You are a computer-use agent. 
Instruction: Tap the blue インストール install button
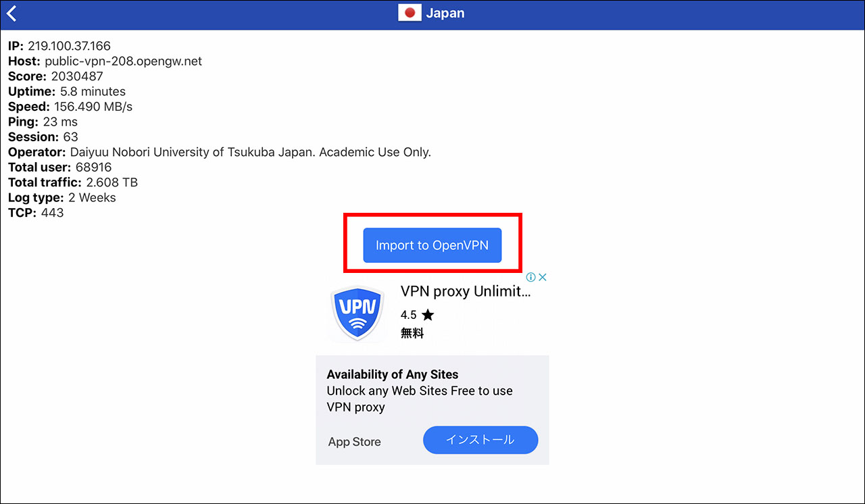pos(480,440)
